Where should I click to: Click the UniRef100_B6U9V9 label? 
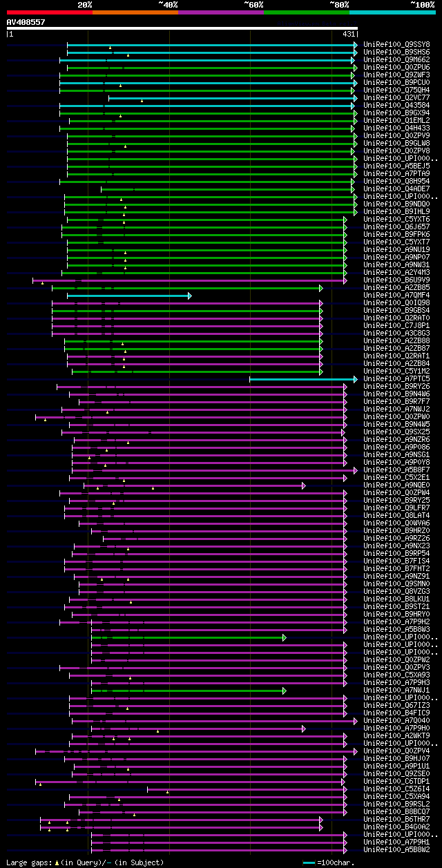tap(396, 280)
